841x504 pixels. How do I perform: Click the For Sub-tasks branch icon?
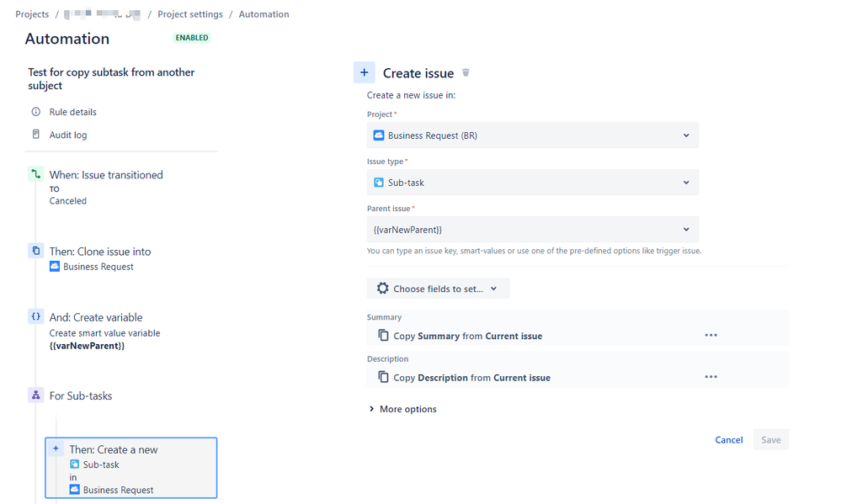(36, 395)
